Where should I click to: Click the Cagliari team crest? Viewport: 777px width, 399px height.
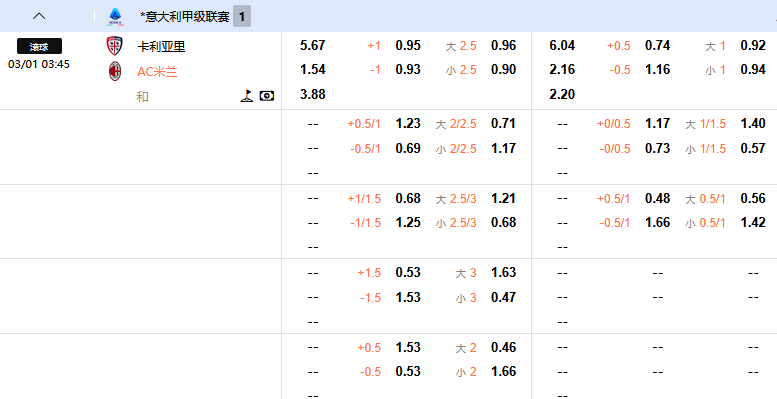pyautogui.click(x=114, y=46)
